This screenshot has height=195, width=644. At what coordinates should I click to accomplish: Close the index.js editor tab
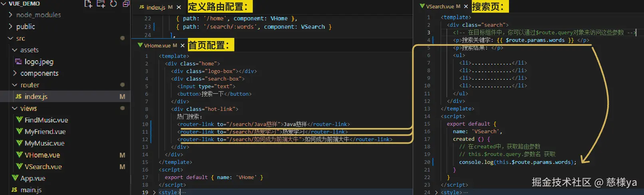[179, 7]
